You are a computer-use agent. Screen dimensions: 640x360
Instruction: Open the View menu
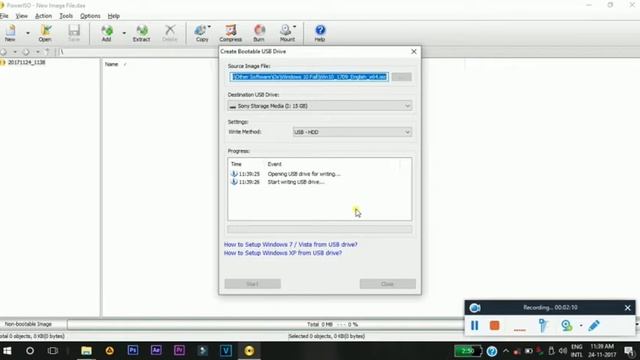click(22, 16)
